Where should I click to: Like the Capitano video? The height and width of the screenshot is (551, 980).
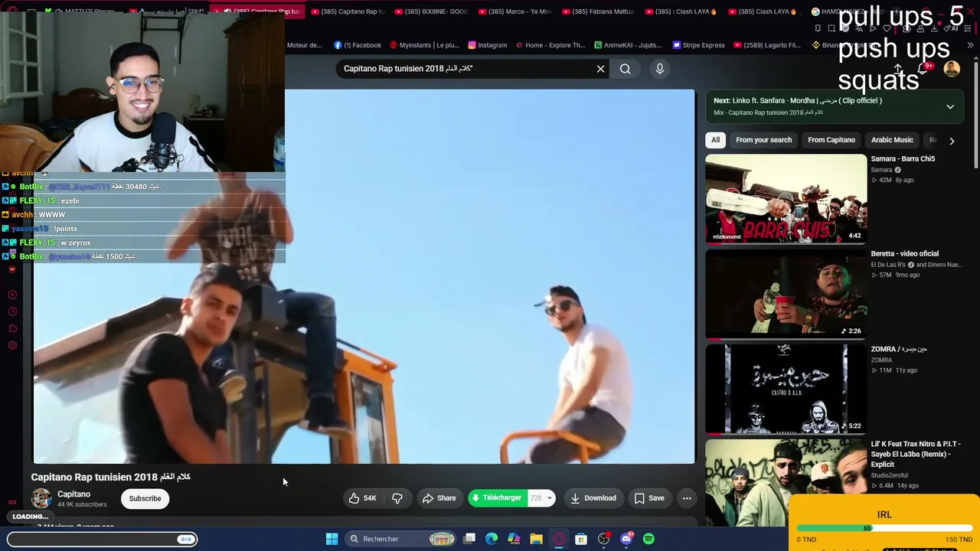(363, 498)
